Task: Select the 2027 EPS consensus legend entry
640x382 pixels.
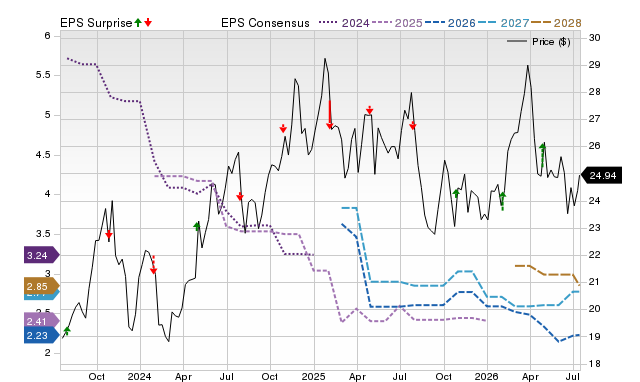Action: (503, 23)
